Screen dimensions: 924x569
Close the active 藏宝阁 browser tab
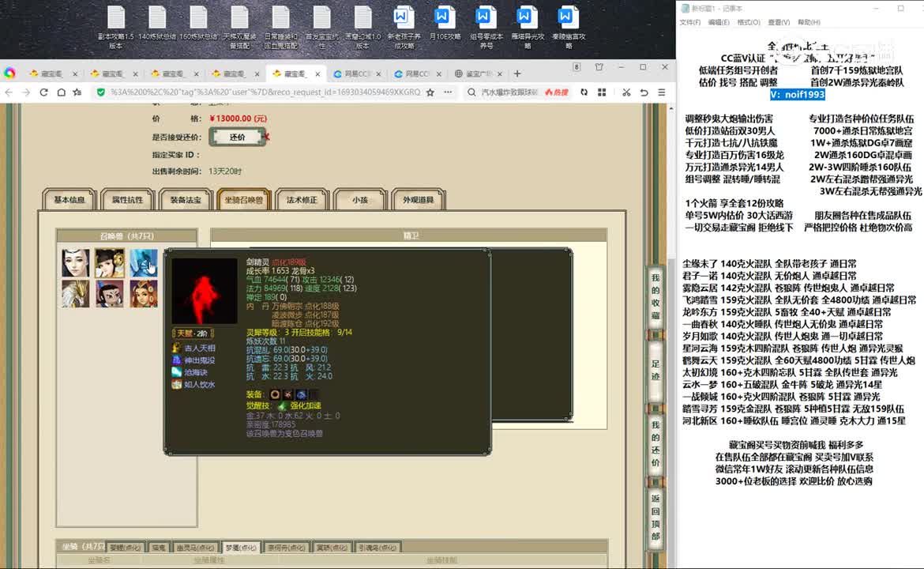pyautogui.click(x=317, y=73)
